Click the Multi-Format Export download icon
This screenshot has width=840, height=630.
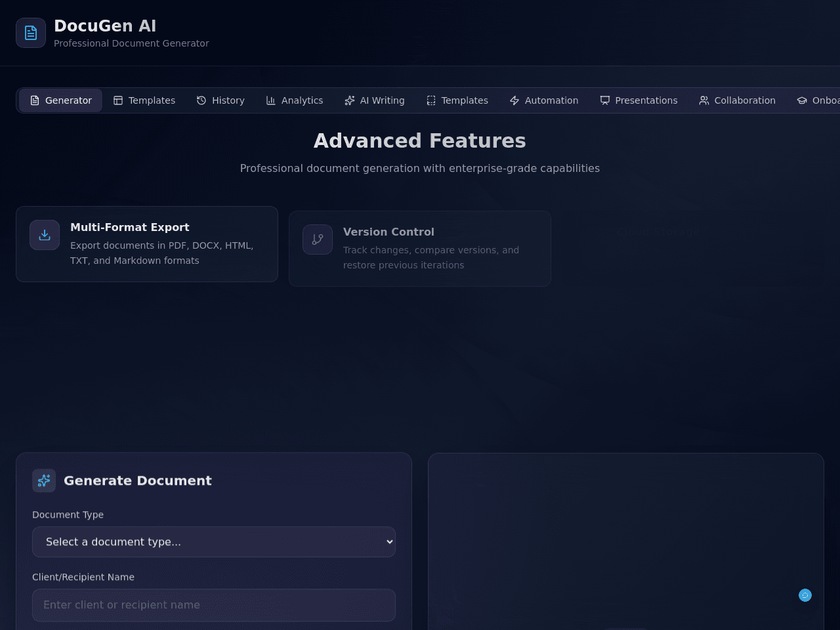[45, 235]
